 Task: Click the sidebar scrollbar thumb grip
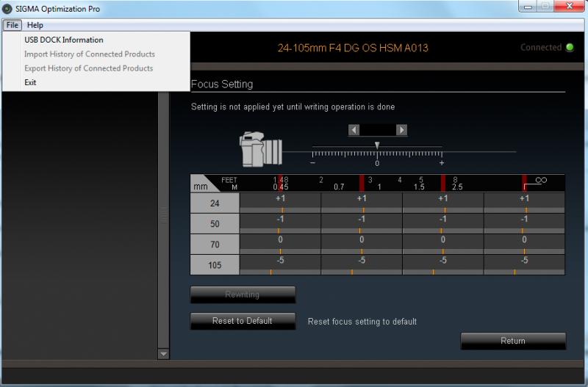pos(163,215)
